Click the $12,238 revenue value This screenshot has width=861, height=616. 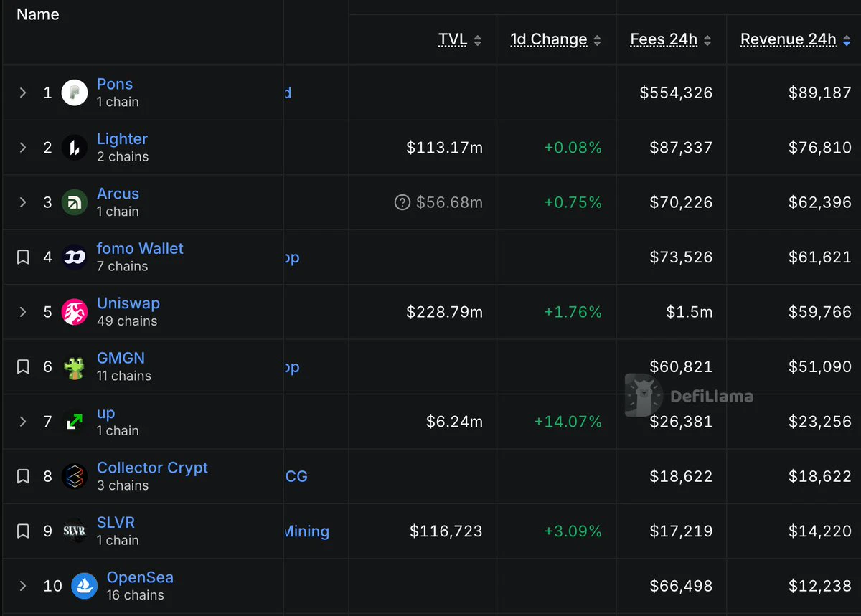click(x=819, y=587)
